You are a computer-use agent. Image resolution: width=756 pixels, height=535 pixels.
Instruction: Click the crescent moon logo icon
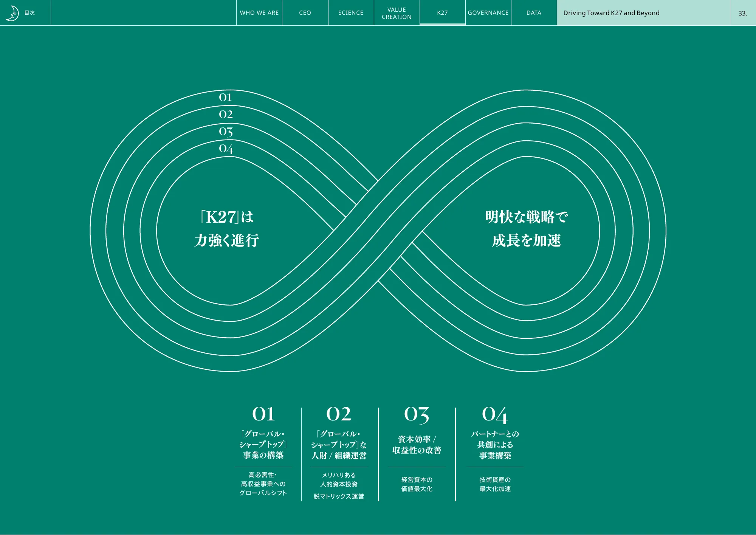click(13, 12)
